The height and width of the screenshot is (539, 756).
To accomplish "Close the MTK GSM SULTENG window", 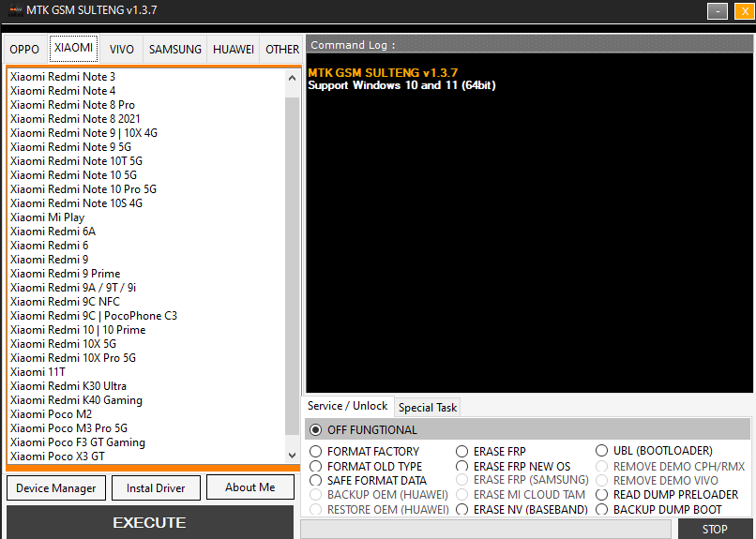I will point(741,11).
